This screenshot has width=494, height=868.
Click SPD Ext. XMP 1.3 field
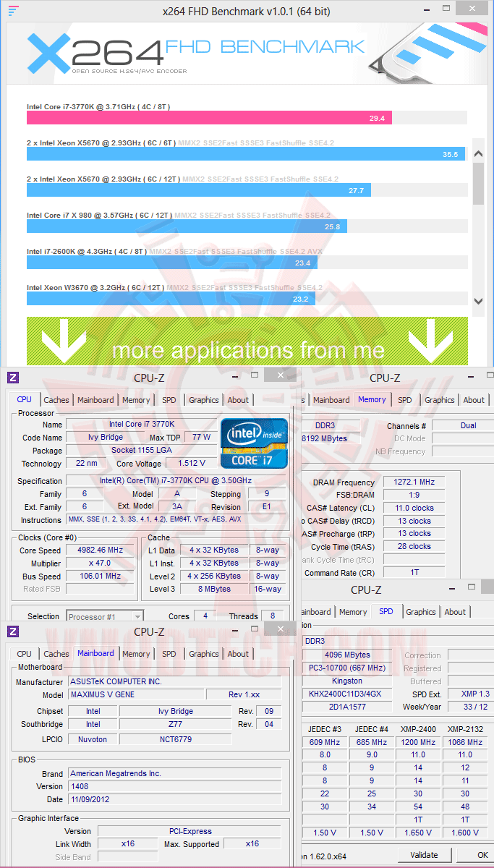470,694
